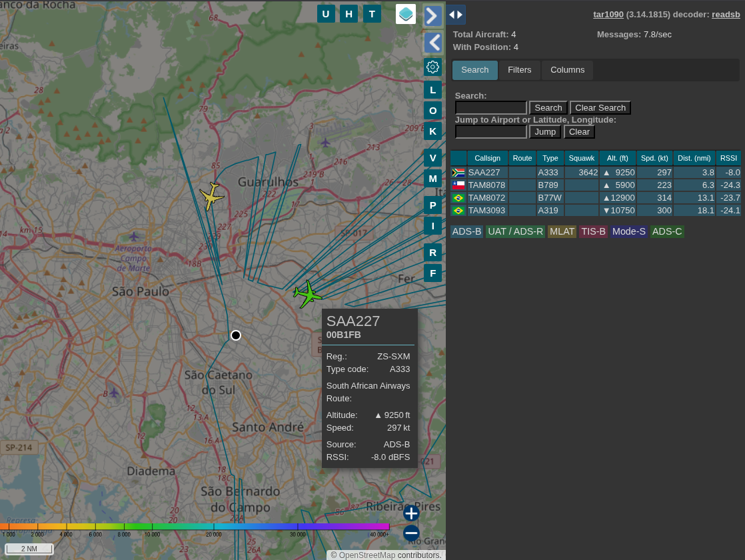Toggle the V map button
The width and height of the screenshot is (745, 560).
point(432,158)
